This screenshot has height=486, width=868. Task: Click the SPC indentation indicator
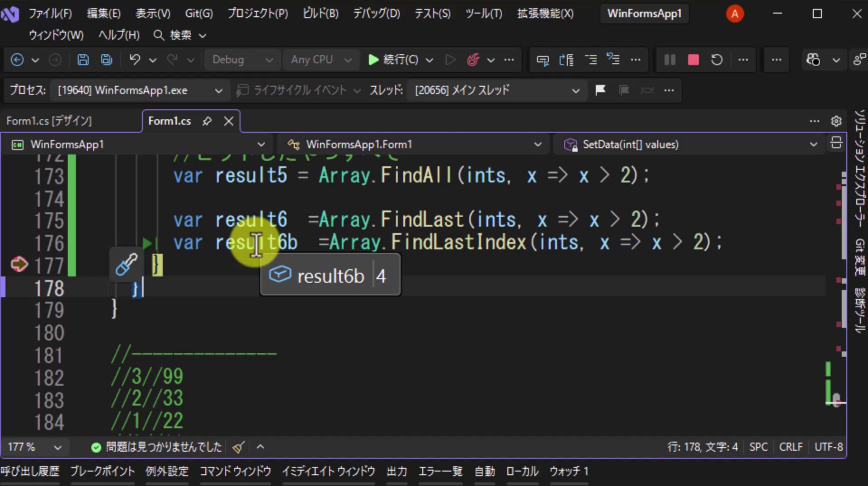point(758,447)
